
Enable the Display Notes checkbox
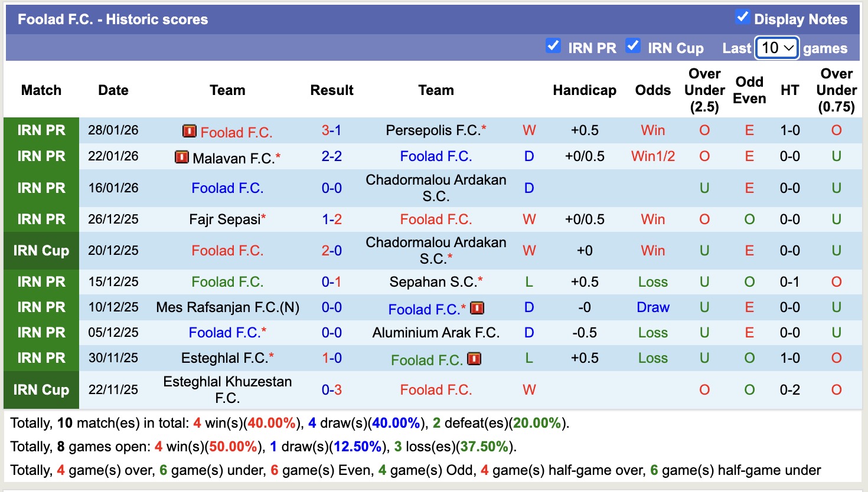[742, 18]
